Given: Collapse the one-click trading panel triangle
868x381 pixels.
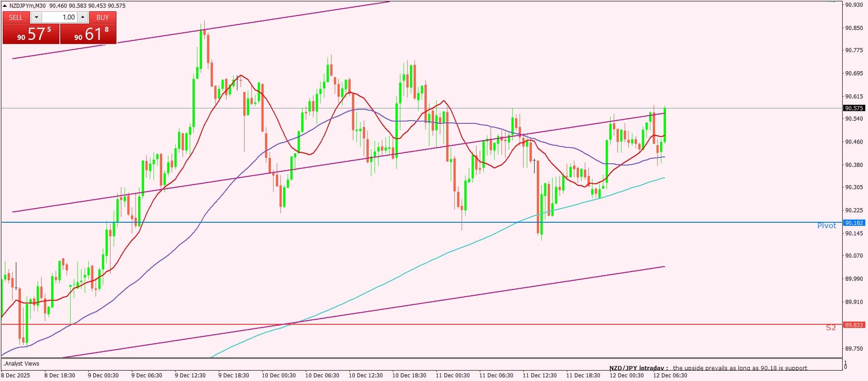Looking at the screenshot, I should tap(5, 6).
